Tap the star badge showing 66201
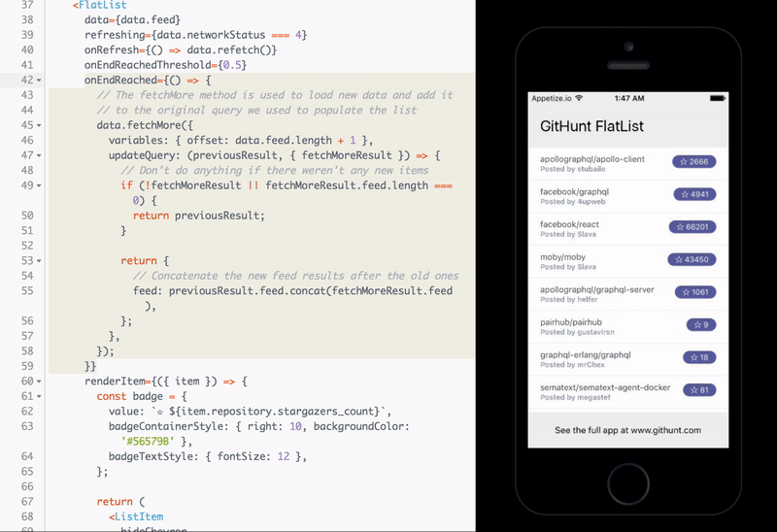 (693, 227)
